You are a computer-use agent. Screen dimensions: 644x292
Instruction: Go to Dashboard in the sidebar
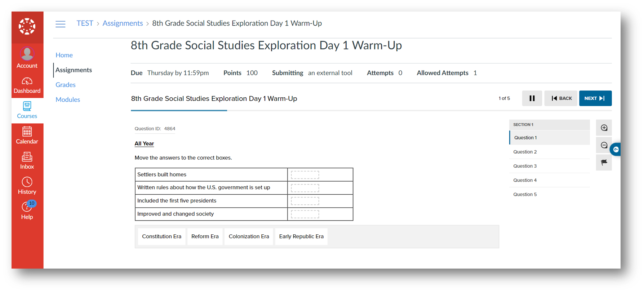coord(27,85)
